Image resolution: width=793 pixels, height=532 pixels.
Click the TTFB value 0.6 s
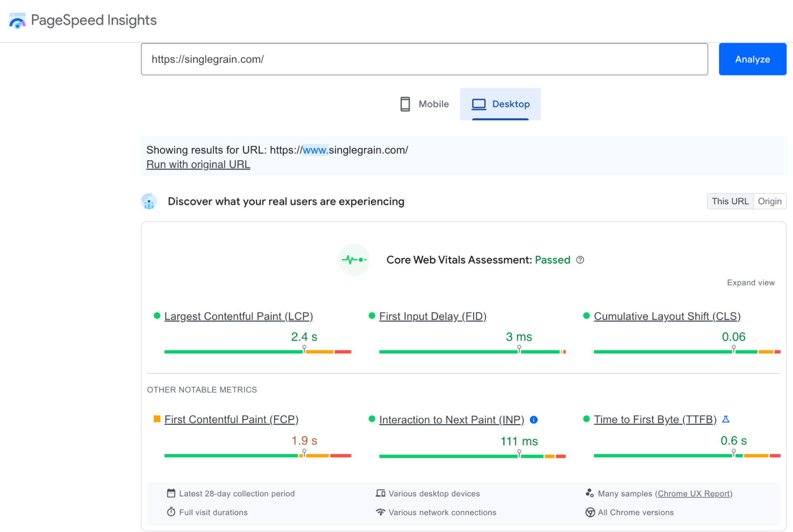click(733, 440)
